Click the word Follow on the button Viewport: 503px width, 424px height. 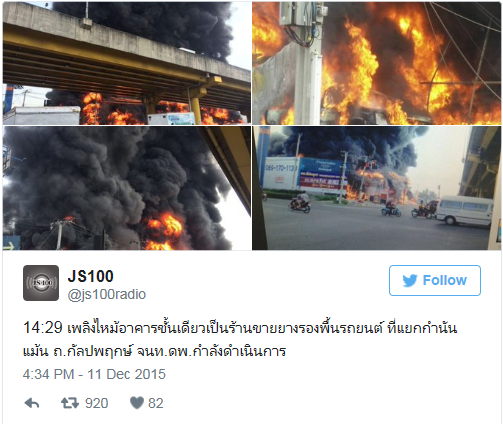(x=445, y=280)
